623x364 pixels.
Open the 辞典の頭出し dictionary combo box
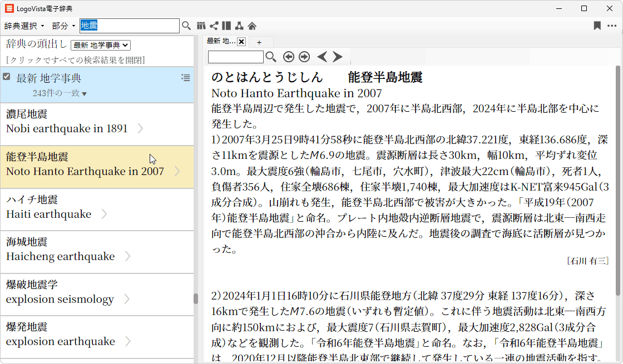click(x=101, y=45)
